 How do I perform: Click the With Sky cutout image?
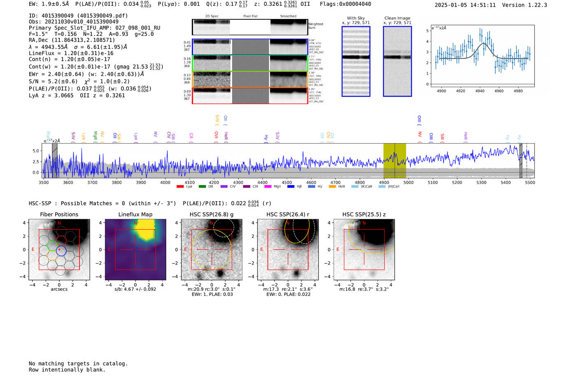click(356, 61)
